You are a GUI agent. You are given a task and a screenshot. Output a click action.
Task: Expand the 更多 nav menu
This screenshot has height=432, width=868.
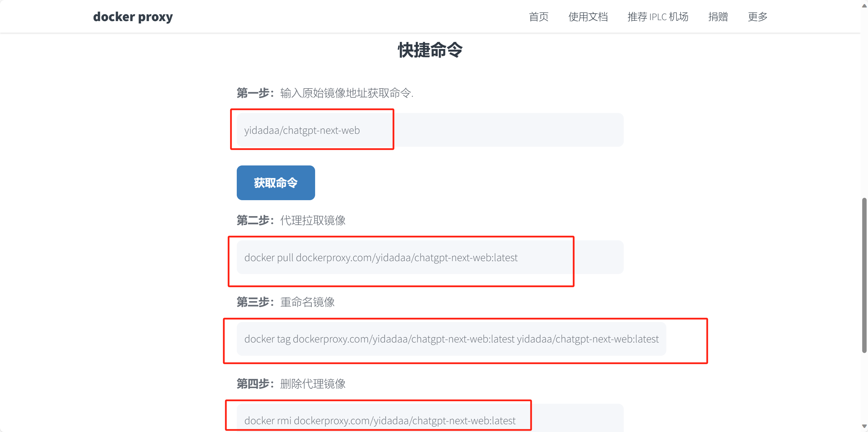coord(757,16)
